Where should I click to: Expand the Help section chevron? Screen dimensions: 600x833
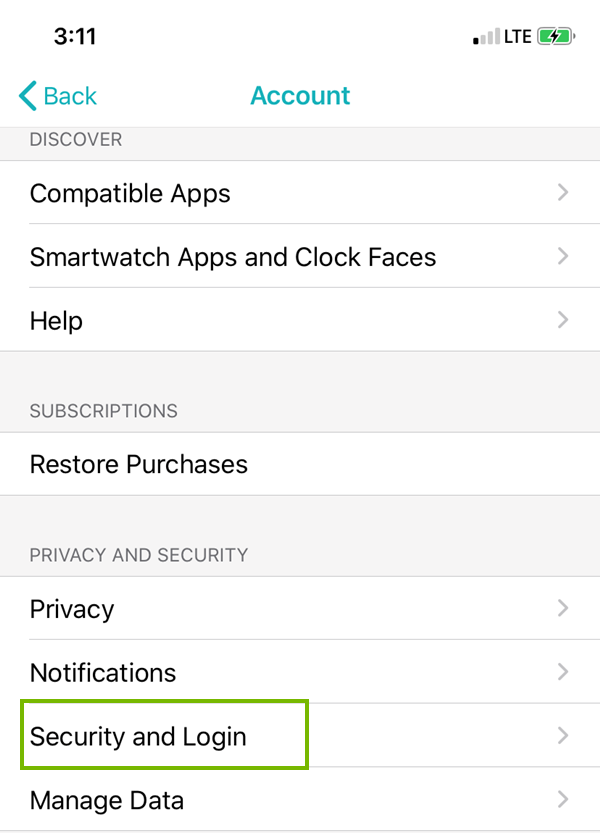pos(563,320)
